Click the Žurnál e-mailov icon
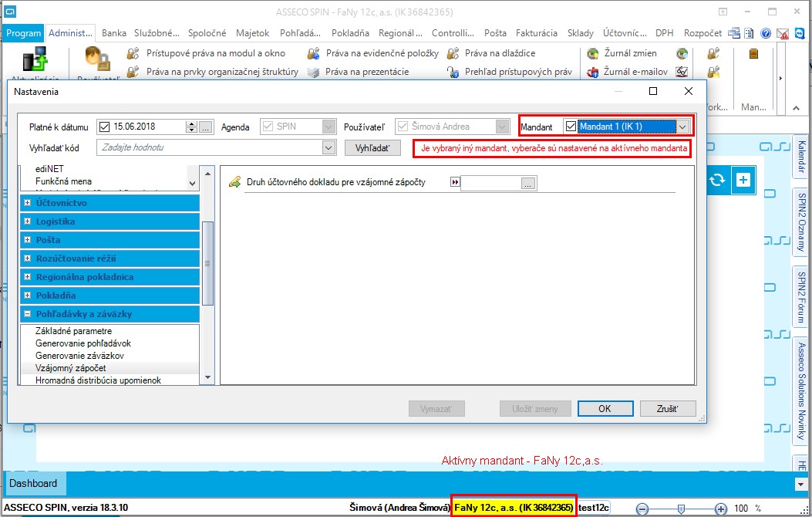 pyautogui.click(x=593, y=72)
